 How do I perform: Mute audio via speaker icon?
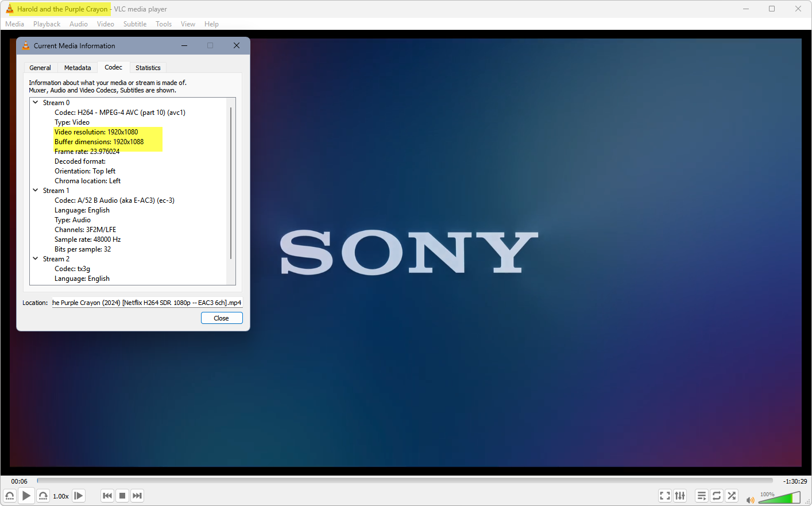[x=750, y=500]
